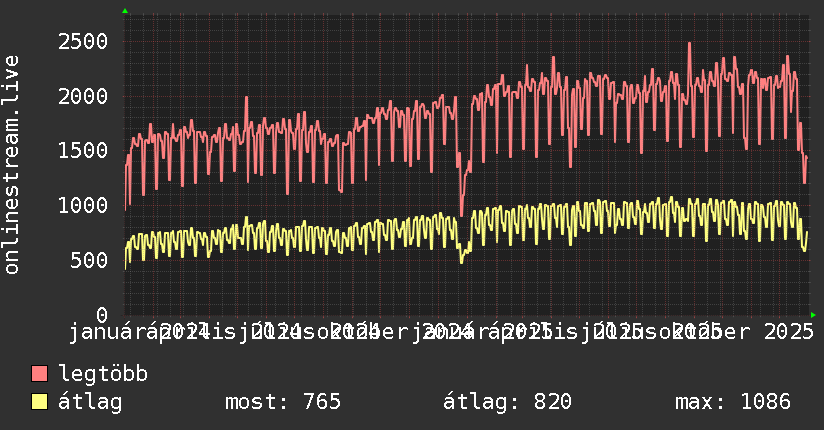Click the leftmost január x-axis label
The height and width of the screenshot is (430, 824).
(111, 331)
